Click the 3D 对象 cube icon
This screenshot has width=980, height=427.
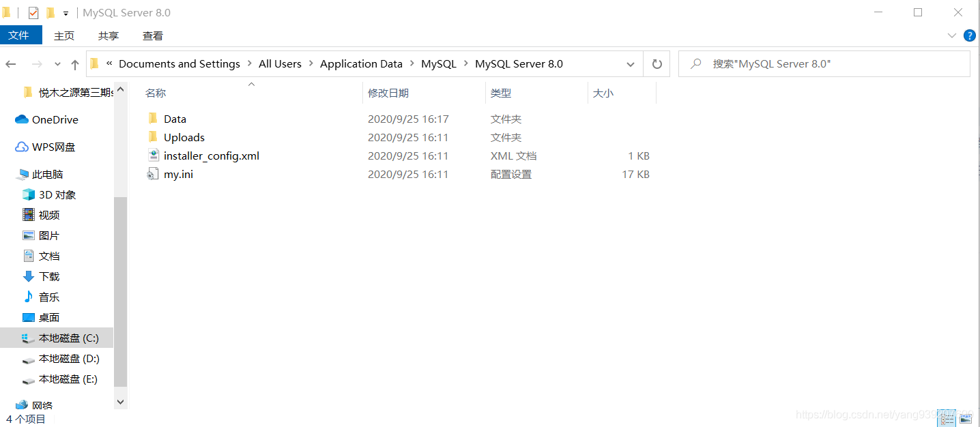pos(29,194)
